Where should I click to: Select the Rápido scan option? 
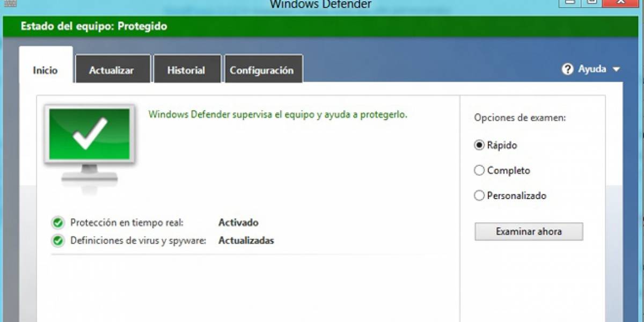479,145
